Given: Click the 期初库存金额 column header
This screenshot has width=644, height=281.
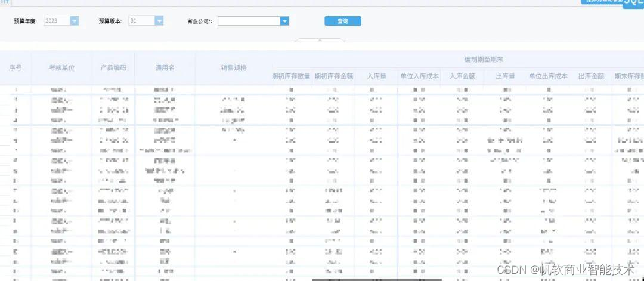Looking at the screenshot, I should coord(333,76).
